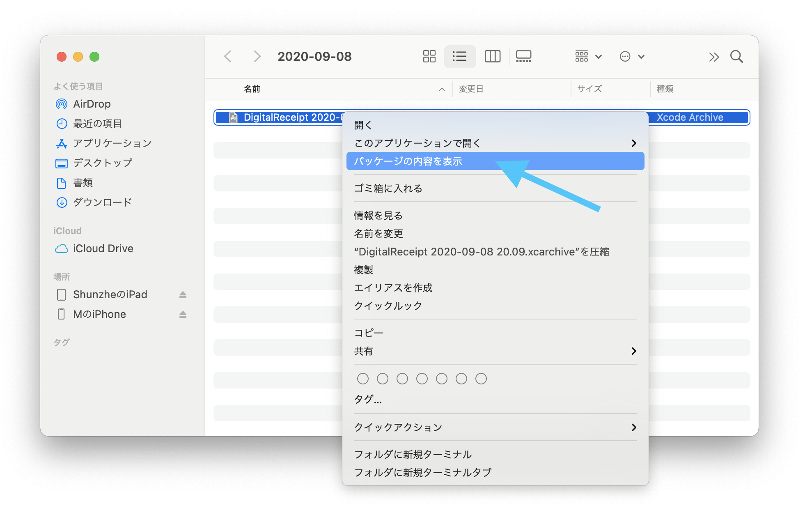The image size is (812, 515).
Task: Choose フォルダに新規ターミナルタブ
Action: [x=495, y=472]
